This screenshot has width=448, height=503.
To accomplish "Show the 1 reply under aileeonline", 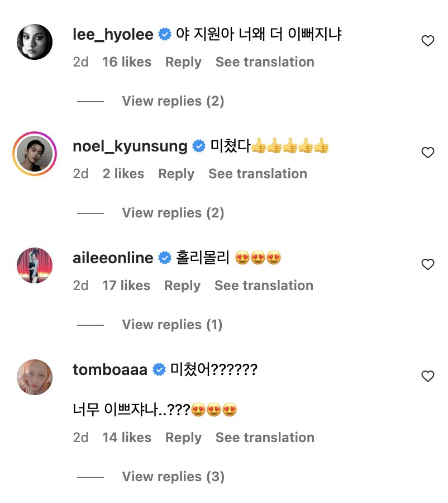I will 172,325.
